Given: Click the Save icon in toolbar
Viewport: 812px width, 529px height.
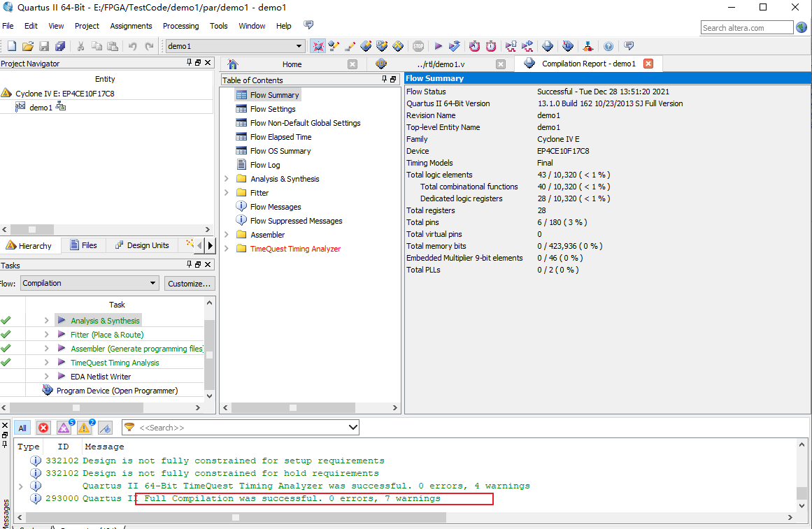Looking at the screenshot, I should click(x=44, y=46).
